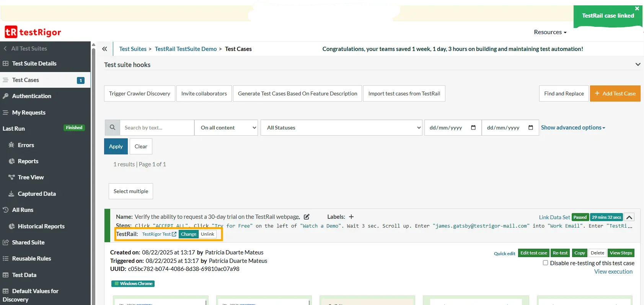Click the Errors bug icon
The width and height of the screenshot is (644, 305).
(x=11, y=145)
